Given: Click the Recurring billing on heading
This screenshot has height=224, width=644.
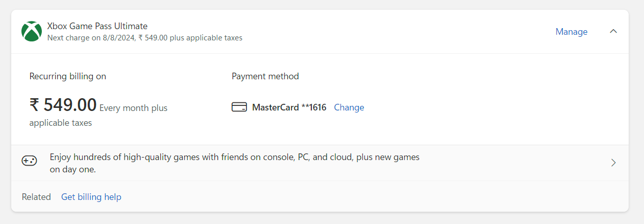Looking at the screenshot, I should click(68, 76).
